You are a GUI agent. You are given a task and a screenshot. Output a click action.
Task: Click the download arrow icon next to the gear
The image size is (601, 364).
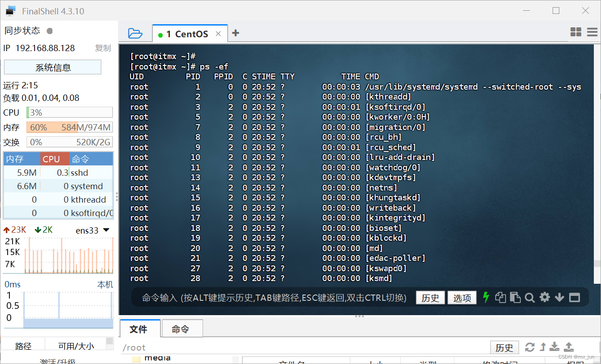pos(559,297)
